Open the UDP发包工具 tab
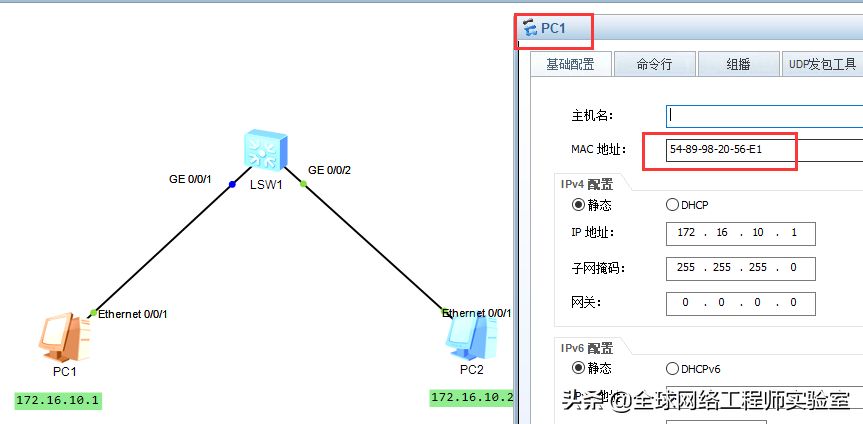The image size is (863, 424). [822, 64]
